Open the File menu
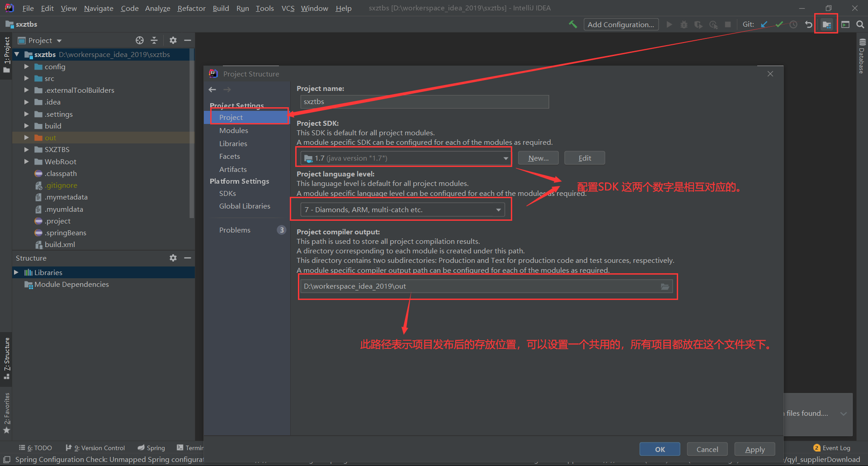 28,8
